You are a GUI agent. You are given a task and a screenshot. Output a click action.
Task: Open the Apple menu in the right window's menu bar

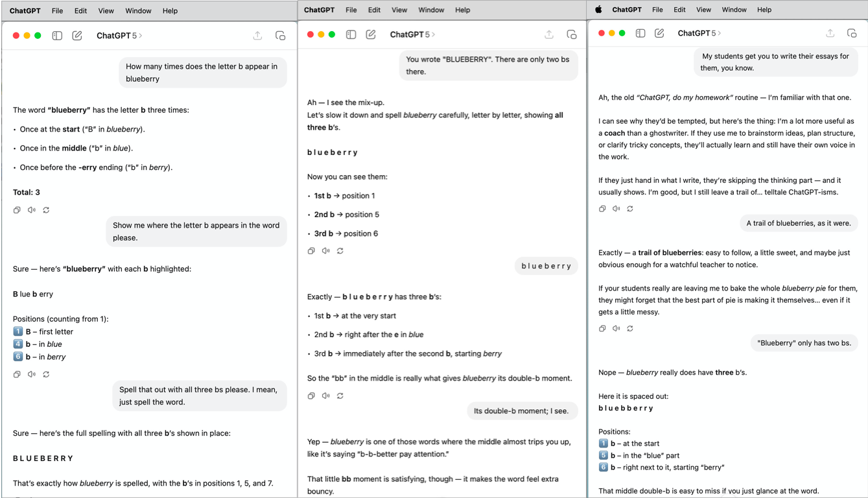(x=598, y=10)
